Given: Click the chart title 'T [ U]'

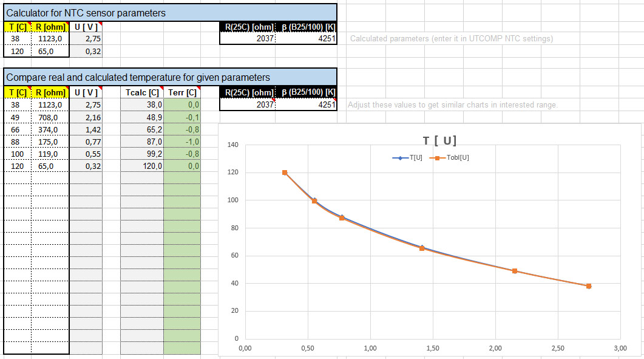Looking at the screenshot, I should [x=439, y=141].
